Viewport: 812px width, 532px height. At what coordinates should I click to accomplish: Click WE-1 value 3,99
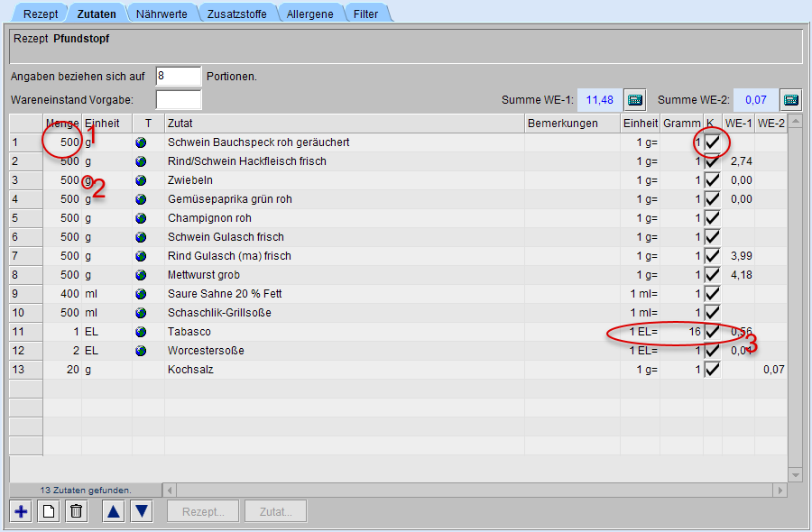pyautogui.click(x=742, y=256)
